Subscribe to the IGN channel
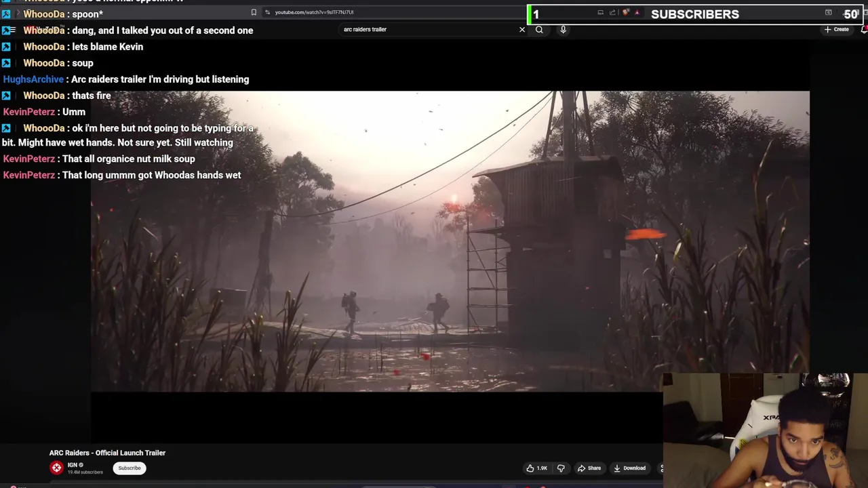This screenshot has width=868, height=488. (x=130, y=468)
